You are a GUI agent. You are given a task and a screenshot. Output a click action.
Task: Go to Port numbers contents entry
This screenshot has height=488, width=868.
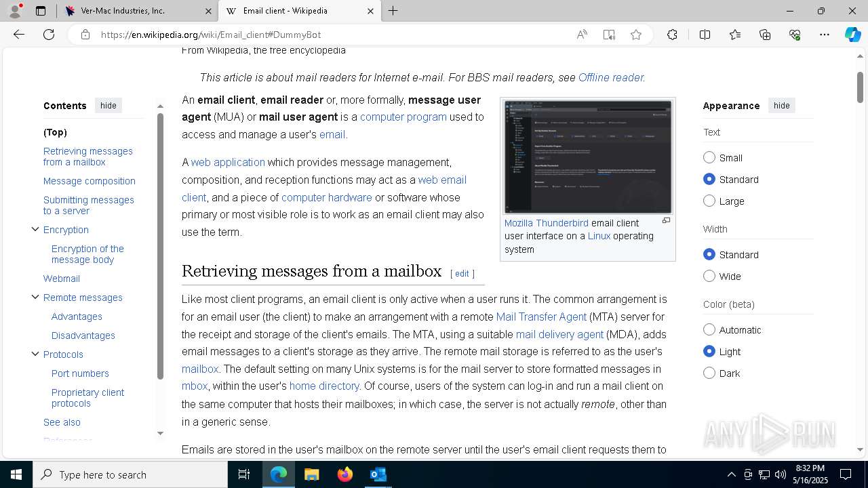pos(80,373)
